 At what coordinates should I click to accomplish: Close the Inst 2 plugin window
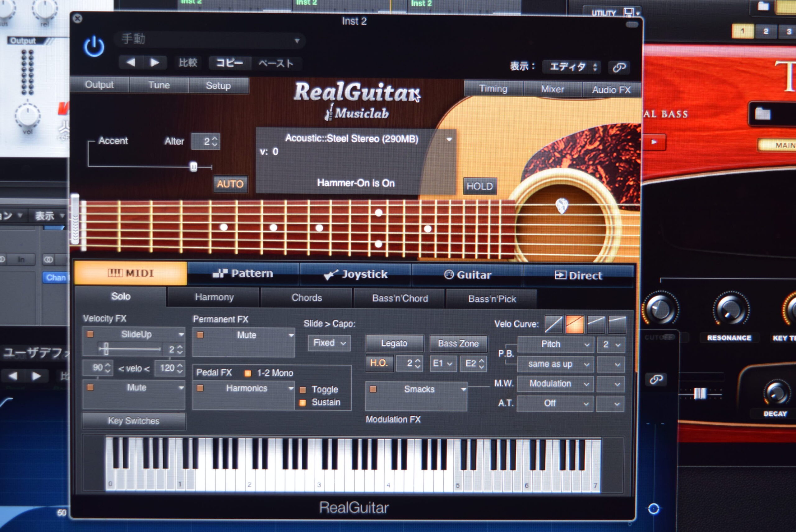tap(78, 18)
